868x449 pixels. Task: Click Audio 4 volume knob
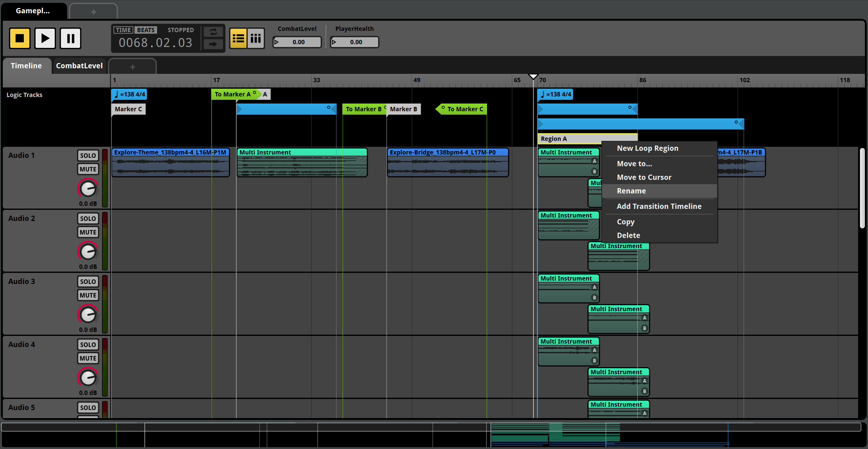(x=88, y=377)
